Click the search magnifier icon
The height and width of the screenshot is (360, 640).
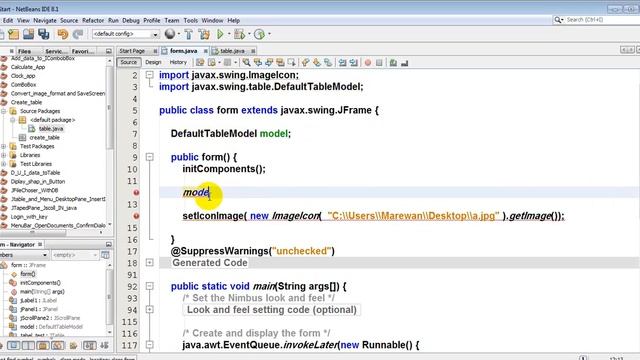click(x=558, y=20)
